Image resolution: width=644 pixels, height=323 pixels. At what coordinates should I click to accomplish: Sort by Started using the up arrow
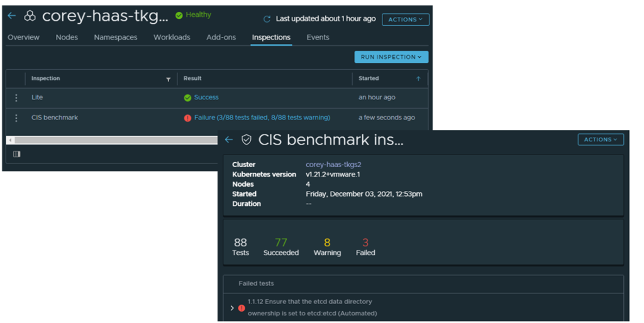418,79
